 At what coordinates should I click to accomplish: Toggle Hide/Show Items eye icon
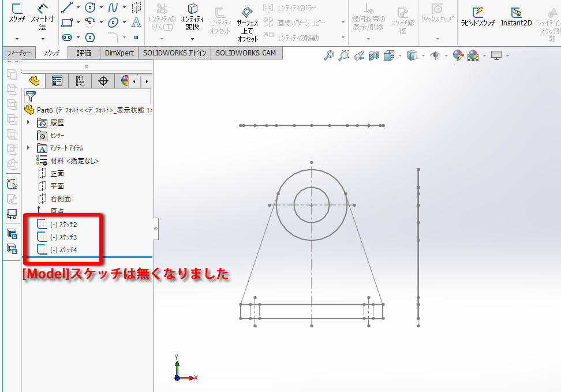point(435,55)
